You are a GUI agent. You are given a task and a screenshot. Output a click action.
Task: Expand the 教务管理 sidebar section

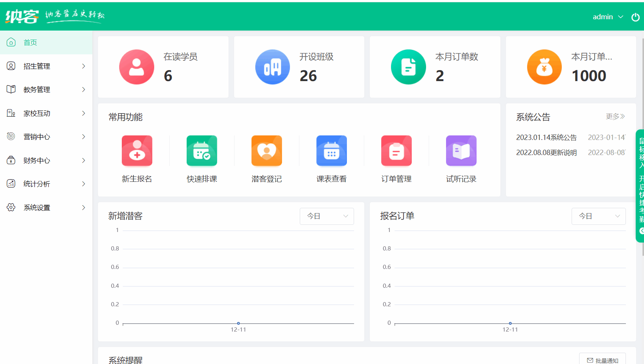pyautogui.click(x=36, y=89)
